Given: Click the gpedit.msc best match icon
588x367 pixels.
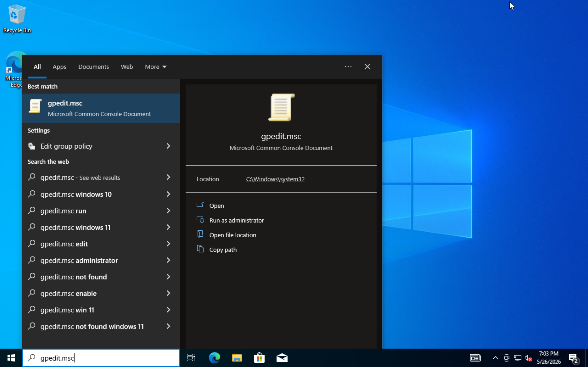Looking at the screenshot, I should [x=35, y=106].
